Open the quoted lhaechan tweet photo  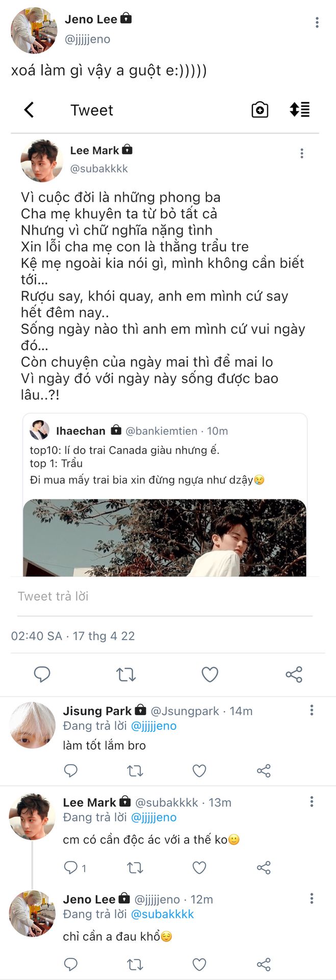tap(164, 537)
